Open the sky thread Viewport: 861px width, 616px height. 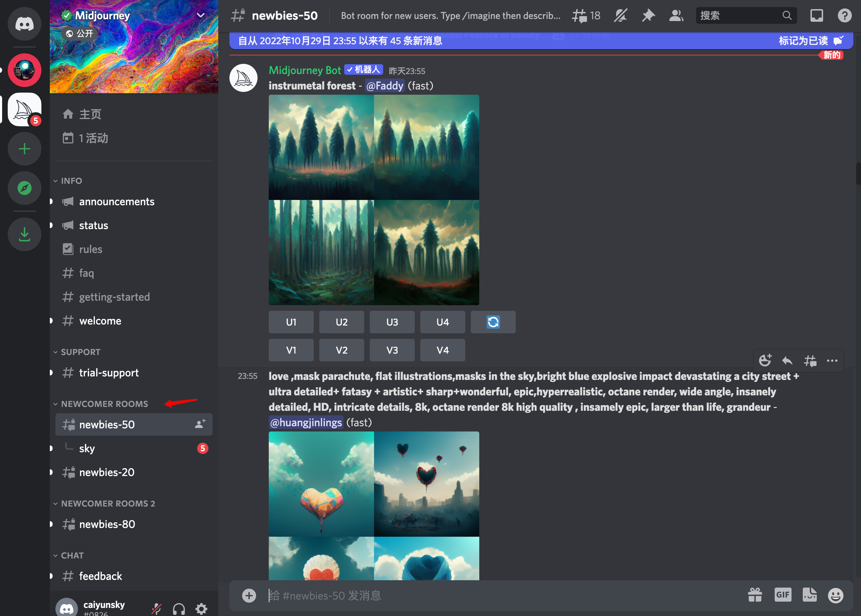tap(134, 448)
